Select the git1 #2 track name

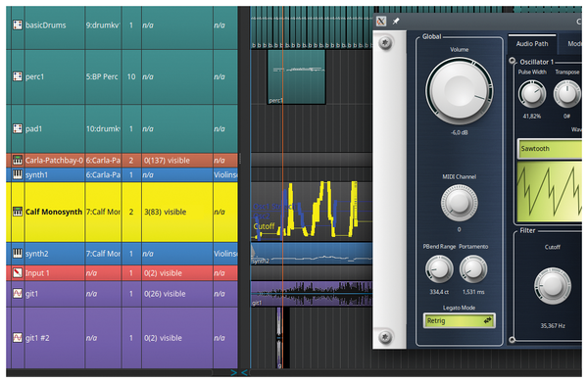(x=37, y=338)
